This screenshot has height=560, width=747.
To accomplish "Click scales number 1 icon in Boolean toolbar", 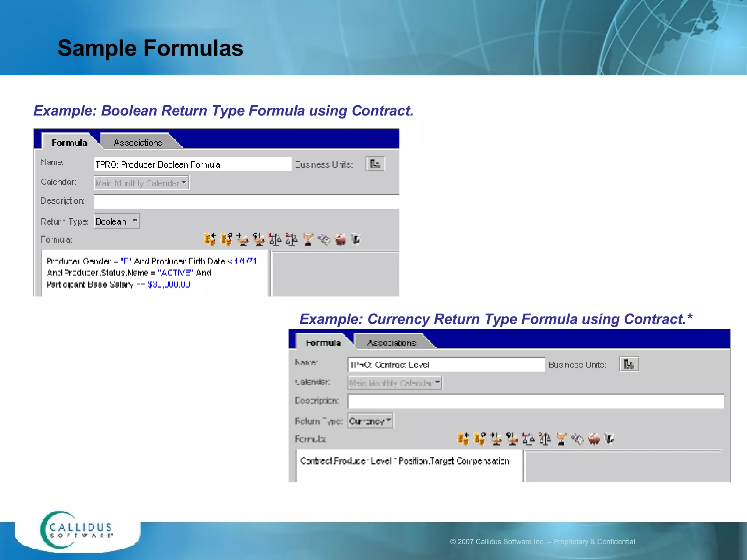I will (275, 239).
